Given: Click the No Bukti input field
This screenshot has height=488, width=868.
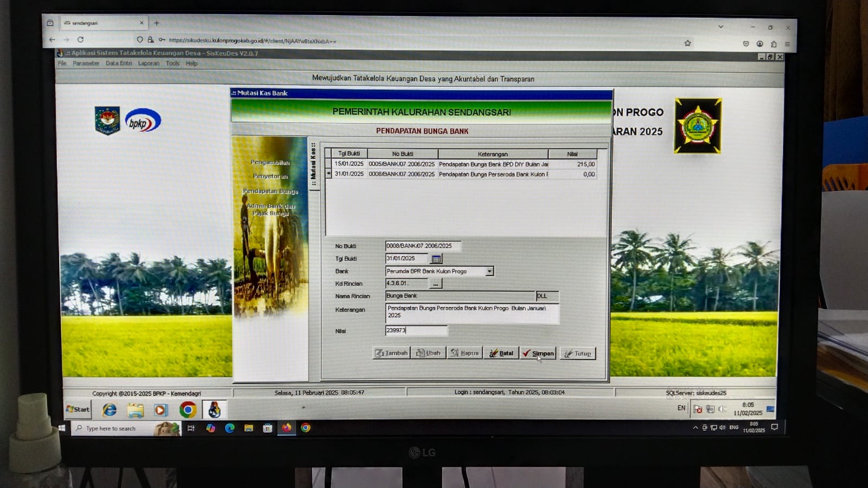Looking at the screenshot, I should coord(423,246).
